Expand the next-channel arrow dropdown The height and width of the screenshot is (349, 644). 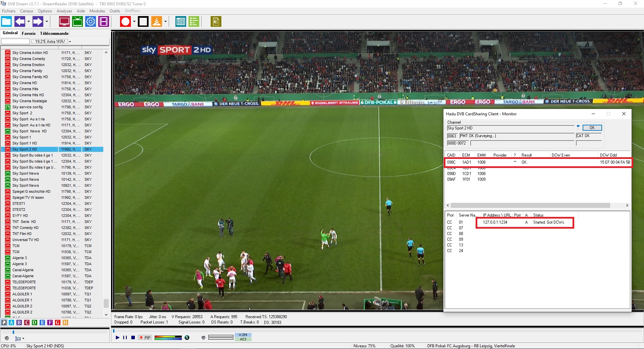point(47,22)
